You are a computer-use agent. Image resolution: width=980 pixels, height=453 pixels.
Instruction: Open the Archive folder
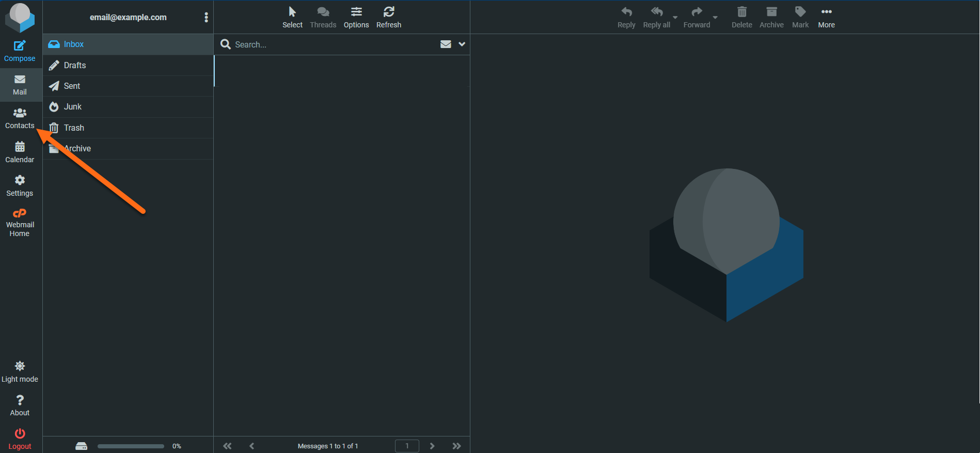(128, 148)
